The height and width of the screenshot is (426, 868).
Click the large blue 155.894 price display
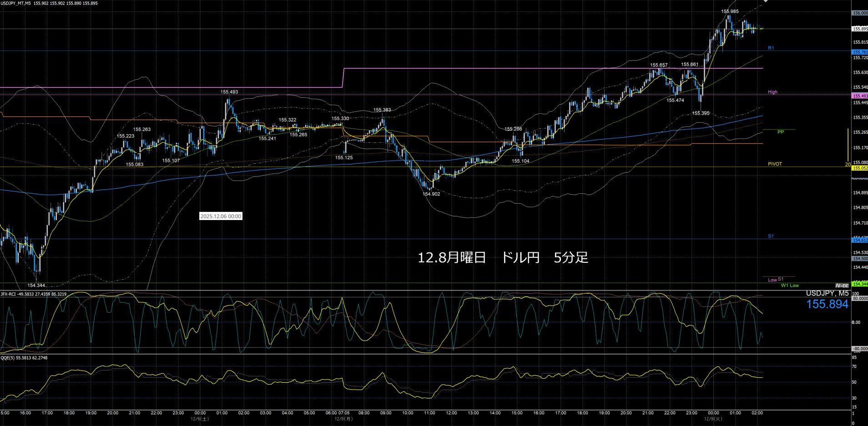827,305
